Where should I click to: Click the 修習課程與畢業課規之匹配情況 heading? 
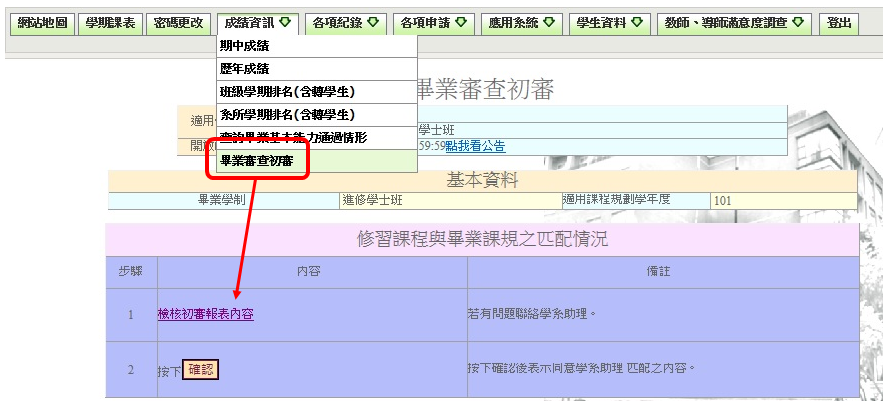[x=482, y=239]
